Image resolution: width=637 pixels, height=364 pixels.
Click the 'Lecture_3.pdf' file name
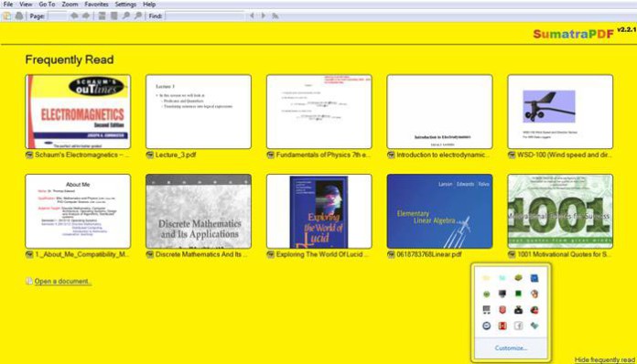click(x=176, y=155)
